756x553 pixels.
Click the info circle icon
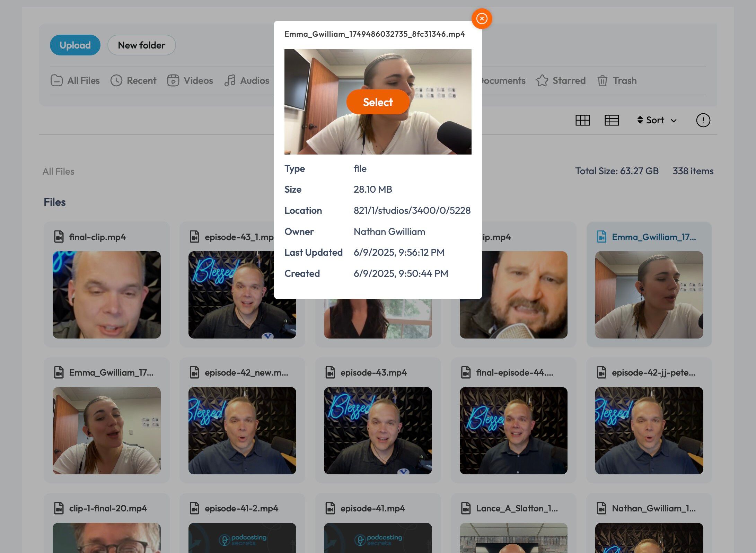coord(703,120)
